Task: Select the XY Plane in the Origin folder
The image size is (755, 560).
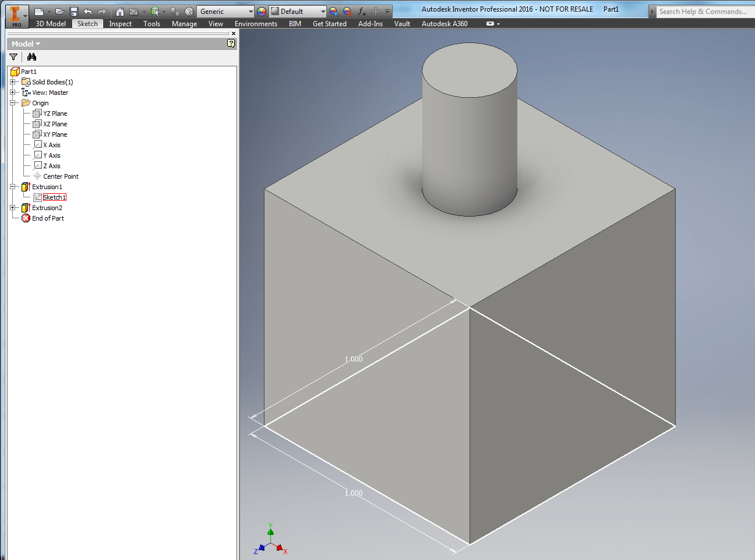Action: (x=54, y=134)
